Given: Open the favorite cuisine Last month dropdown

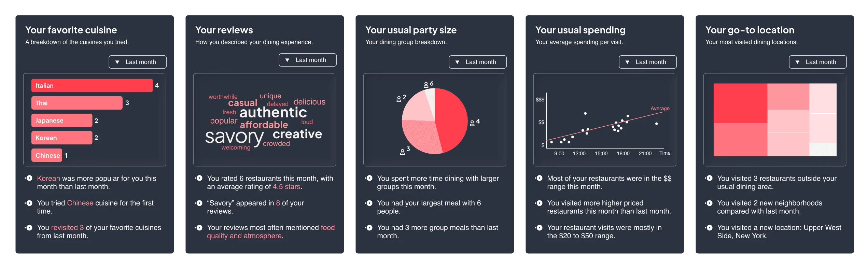Looking at the screenshot, I should coord(138,62).
